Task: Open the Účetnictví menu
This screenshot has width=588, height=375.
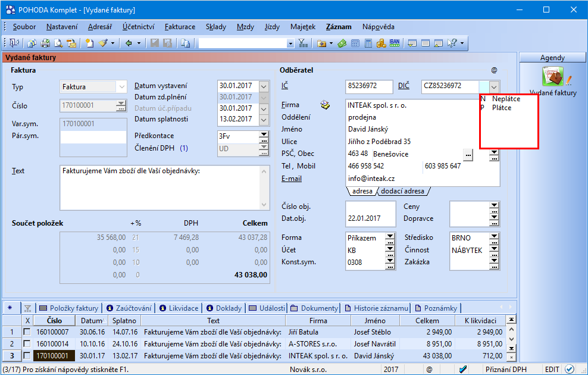Action: [x=139, y=27]
